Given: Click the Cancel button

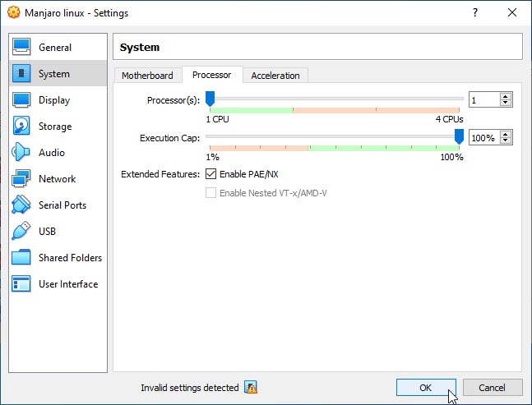Looking at the screenshot, I should pos(493,388).
